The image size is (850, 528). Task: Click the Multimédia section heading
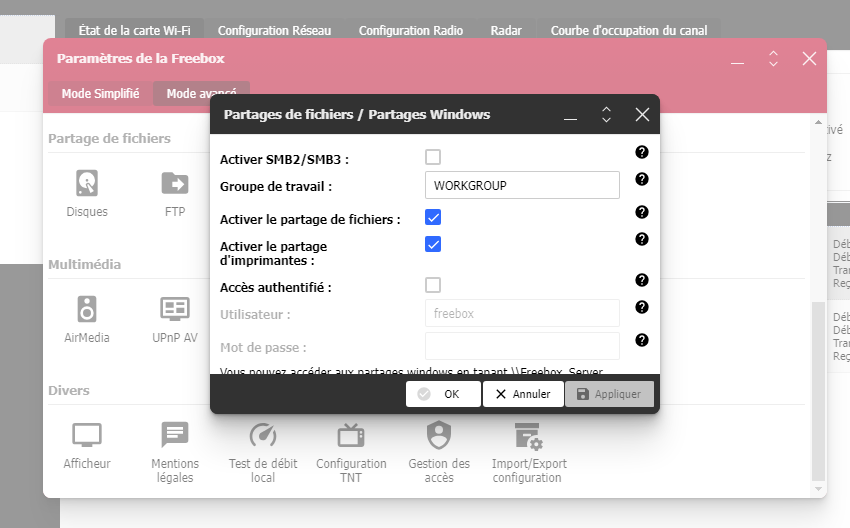[x=85, y=265]
